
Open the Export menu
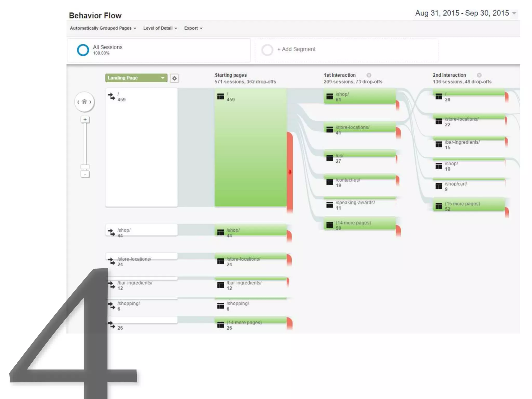[193, 28]
